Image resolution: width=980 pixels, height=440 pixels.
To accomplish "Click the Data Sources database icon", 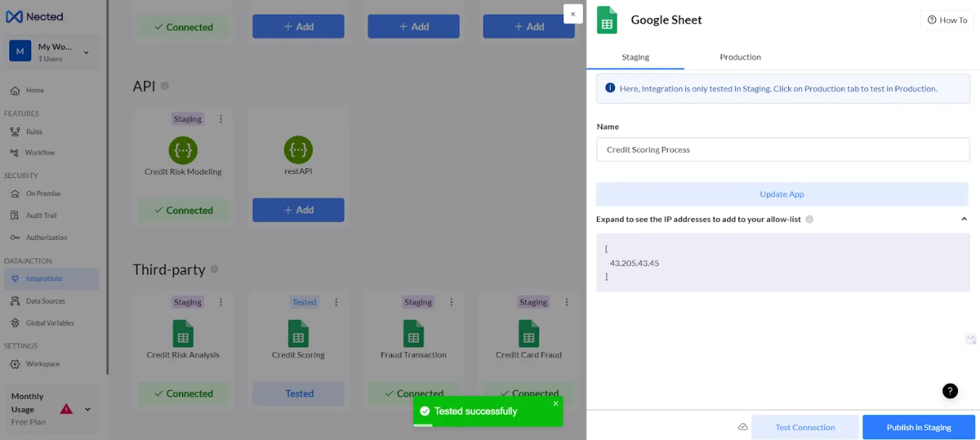I will point(15,301).
